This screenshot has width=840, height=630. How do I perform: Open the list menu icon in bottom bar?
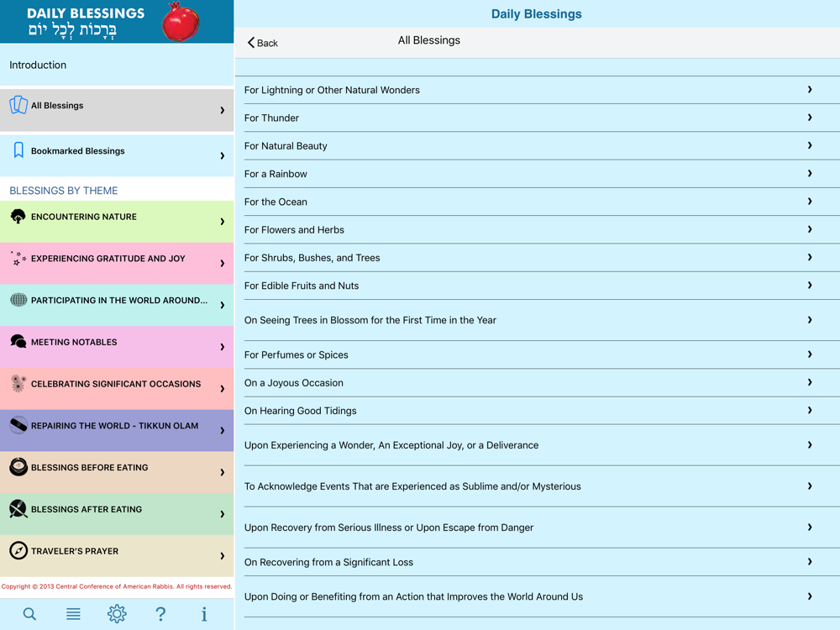point(73,614)
